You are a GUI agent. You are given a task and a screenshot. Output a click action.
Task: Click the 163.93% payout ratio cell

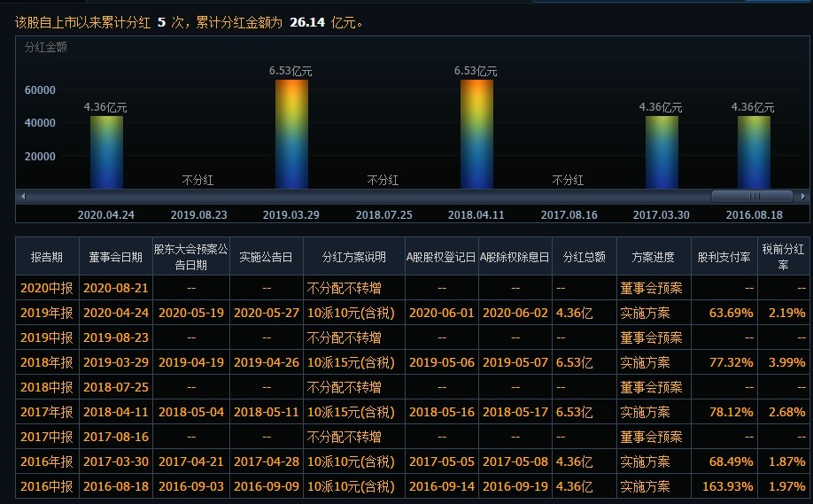(x=727, y=487)
